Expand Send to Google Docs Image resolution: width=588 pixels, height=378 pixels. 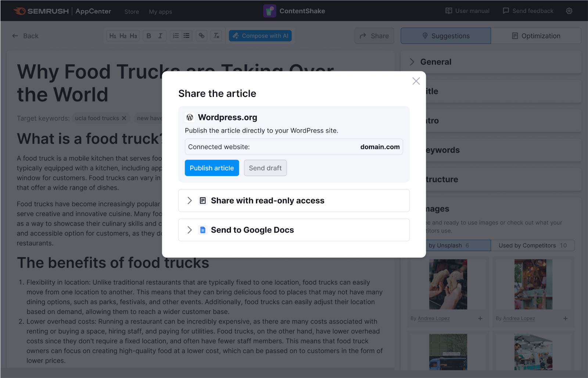point(294,230)
